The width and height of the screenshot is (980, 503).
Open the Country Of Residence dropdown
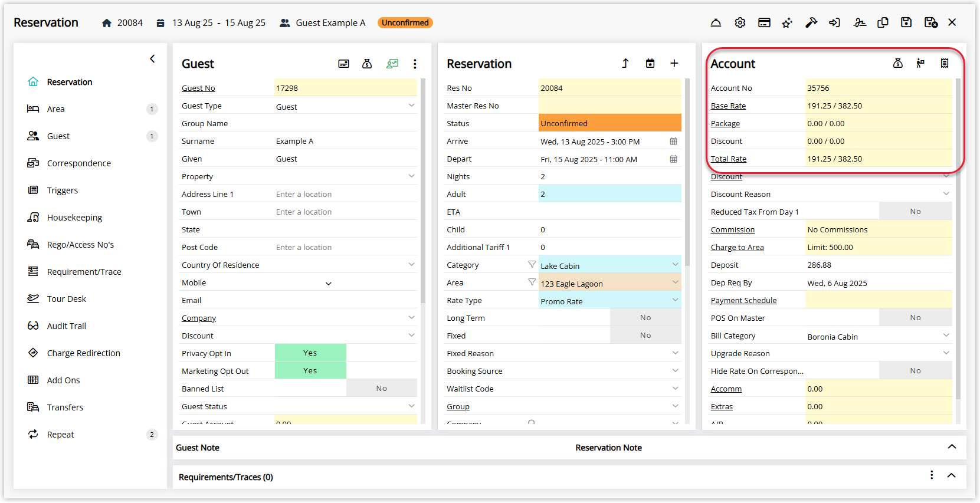click(x=411, y=265)
